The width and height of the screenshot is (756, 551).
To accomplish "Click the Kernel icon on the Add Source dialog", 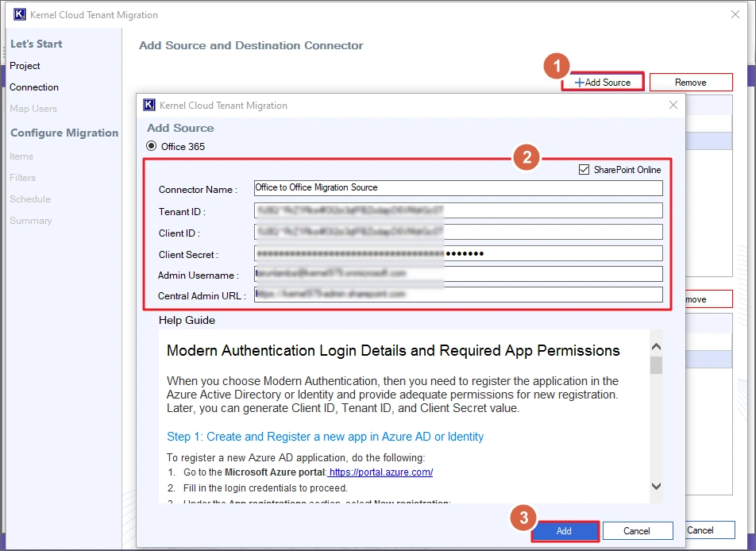I will 148,105.
